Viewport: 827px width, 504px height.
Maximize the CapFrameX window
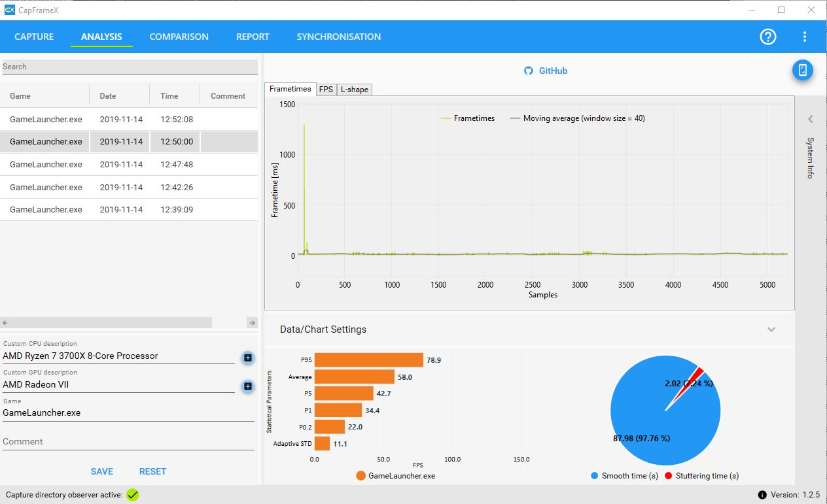coord(781,10)
